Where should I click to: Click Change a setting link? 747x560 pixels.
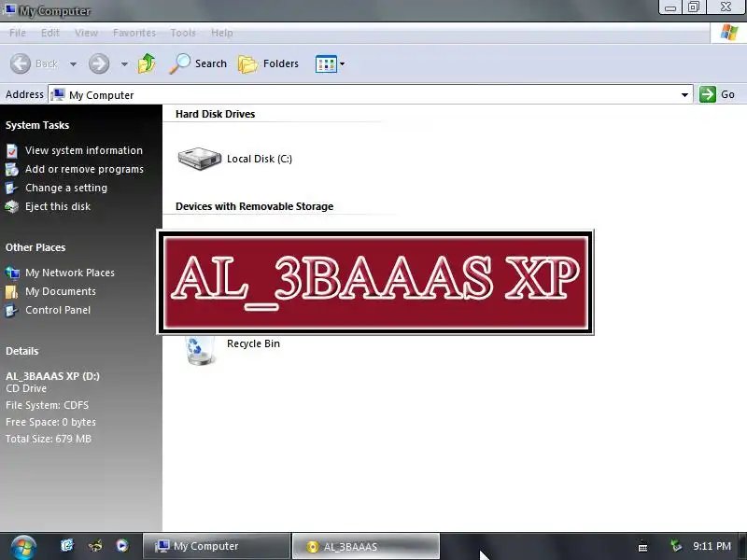point(66,188)
